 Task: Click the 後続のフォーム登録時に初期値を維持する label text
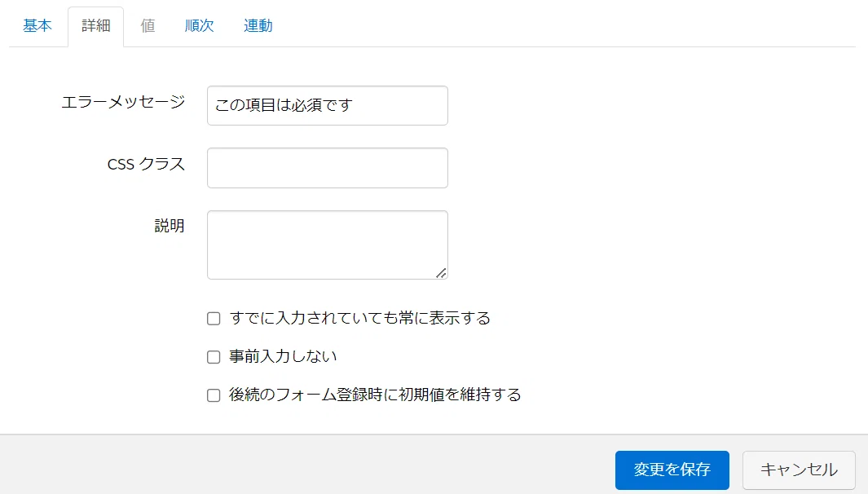click(x=375, y=395)
